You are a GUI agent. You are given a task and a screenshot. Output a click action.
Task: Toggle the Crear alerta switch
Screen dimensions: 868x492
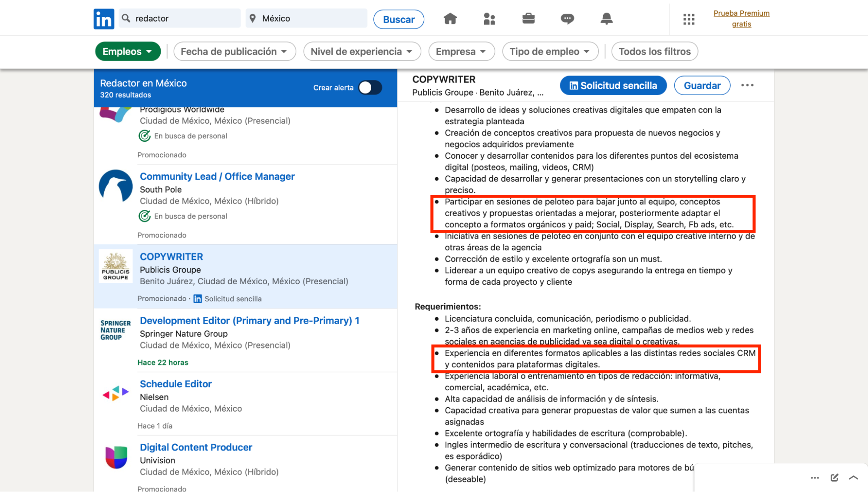(x=370, y=87)
